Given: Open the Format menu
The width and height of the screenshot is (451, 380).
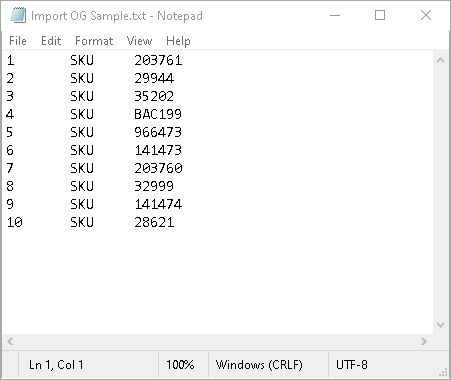Looking at the screenshot, I should coord(94,41).
